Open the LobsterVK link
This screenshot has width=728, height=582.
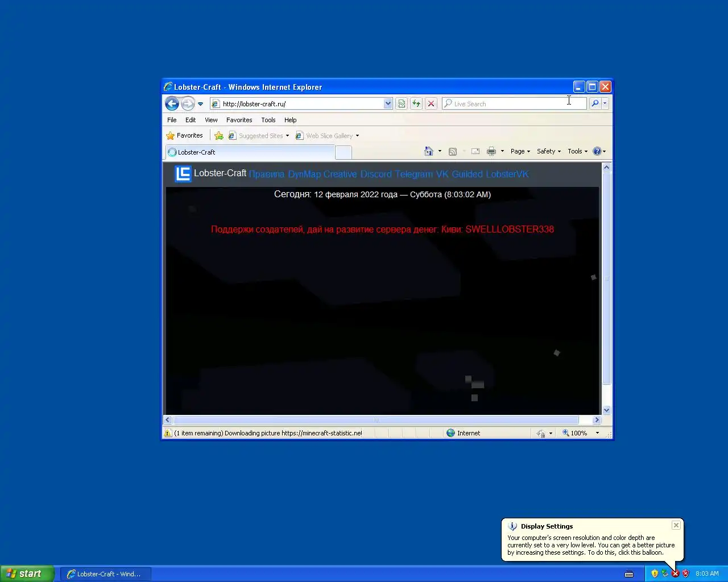pyautogui.click(x=507, y=174)
